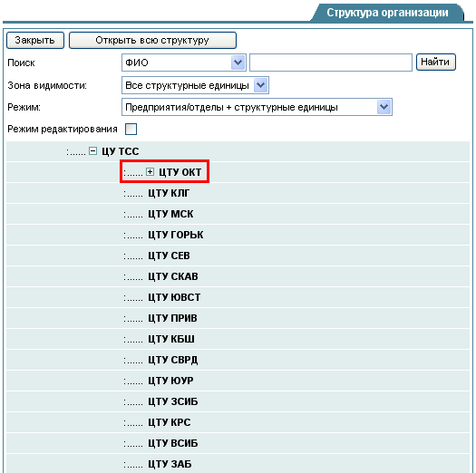Click the Закрыть button
The width and height of the screenshot is (476, 473).
click(x=35, y=41)
